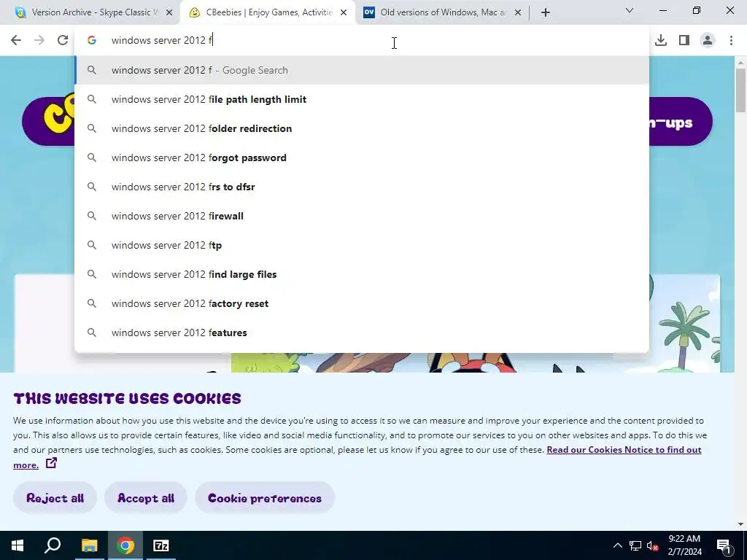Image resolution: width=747 pixels, height=560 pixels.
Task: Open the taskbar clock showing 9:22 AM
Action: click(x=684, y=545)
